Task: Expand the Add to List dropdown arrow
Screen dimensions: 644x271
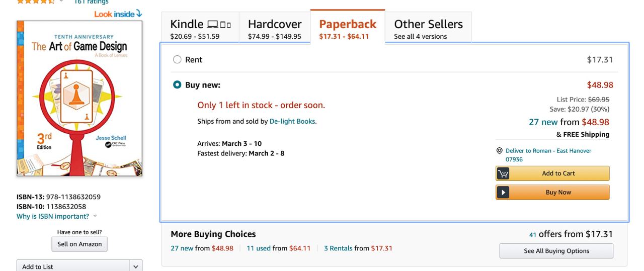Action: click(135, 266)
